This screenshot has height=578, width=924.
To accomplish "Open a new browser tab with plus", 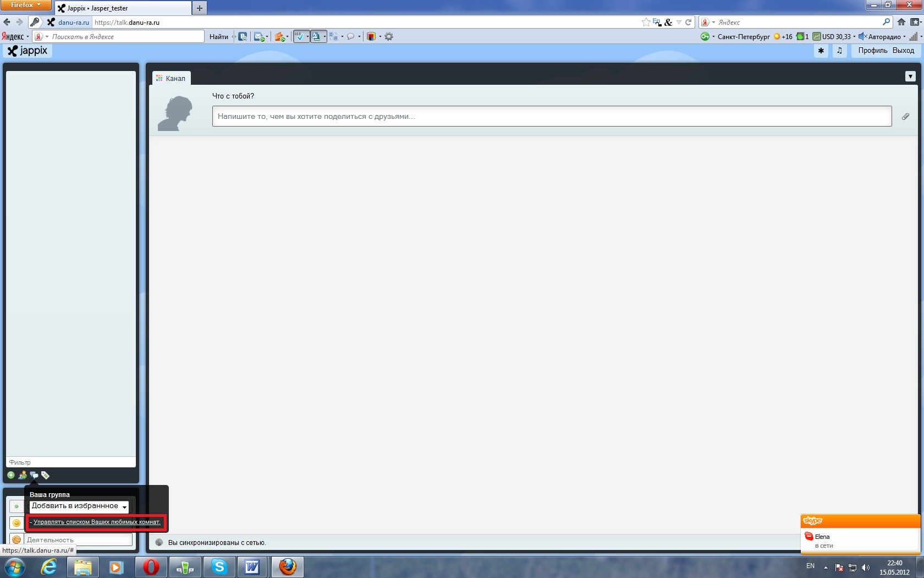I will (x=200, y=8).
